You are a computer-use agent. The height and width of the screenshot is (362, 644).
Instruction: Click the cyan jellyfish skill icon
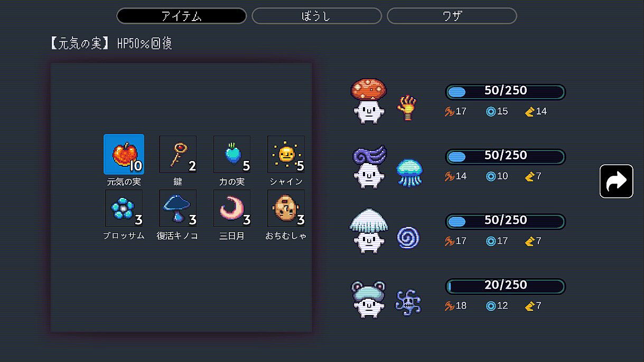point(409,173)
